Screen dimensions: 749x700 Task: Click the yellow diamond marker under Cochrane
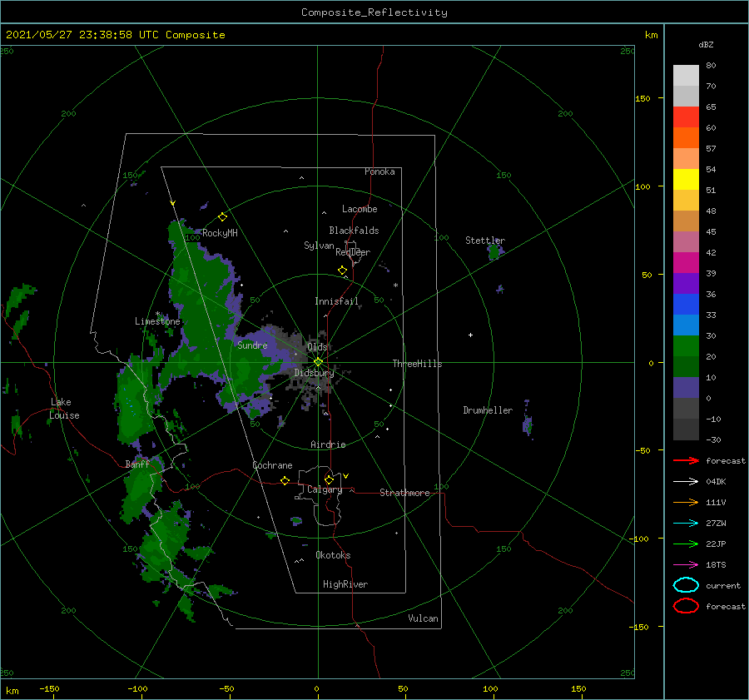[x=285, y=481]
